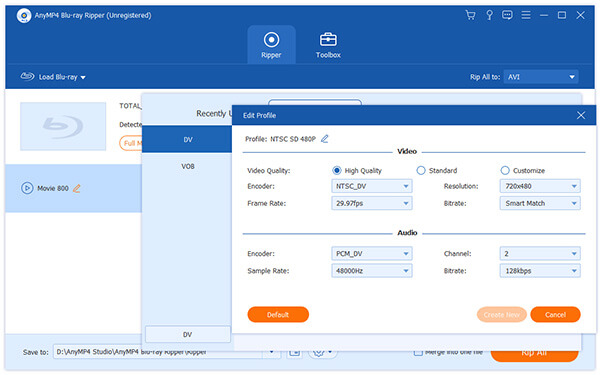Open Resolution 720x480 dropdown
600x375 pixels.
click(540, 186)
